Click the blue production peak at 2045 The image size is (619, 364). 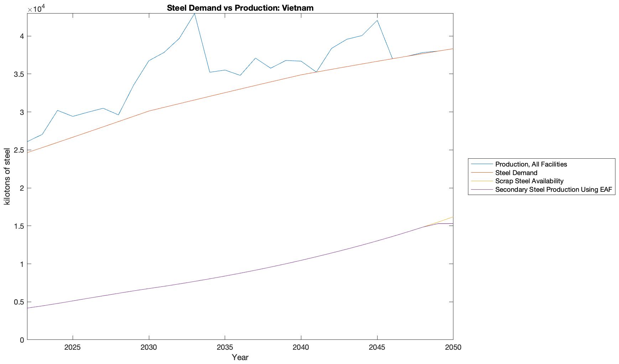pos(377,20)
